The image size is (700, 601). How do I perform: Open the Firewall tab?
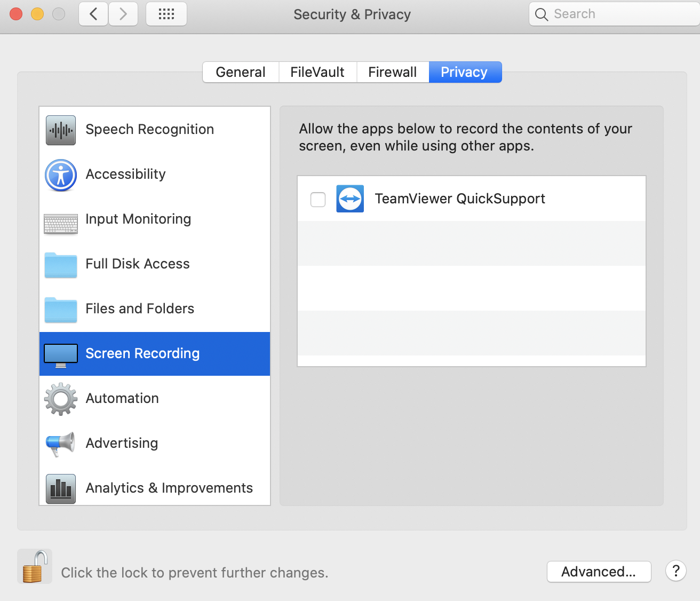point(393,72)
